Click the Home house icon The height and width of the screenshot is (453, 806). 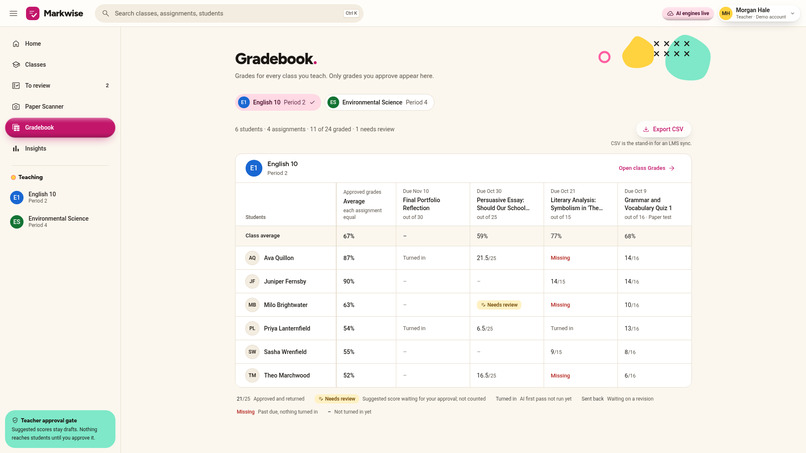[16, 44]
